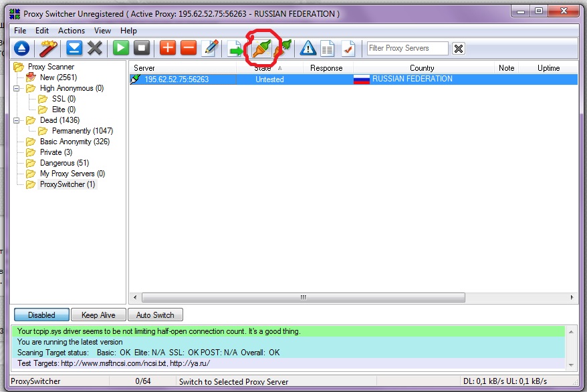The width and height of the screenshot is (587, 392).
Task: Open the Actions menu
Action: pyautogui.click(x=72, y=31)
